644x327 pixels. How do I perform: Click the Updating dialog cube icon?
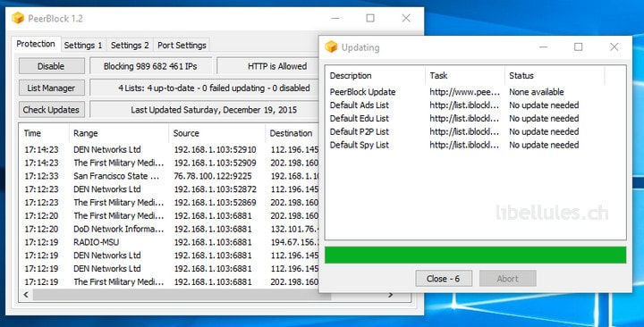[x=331, y=46]
